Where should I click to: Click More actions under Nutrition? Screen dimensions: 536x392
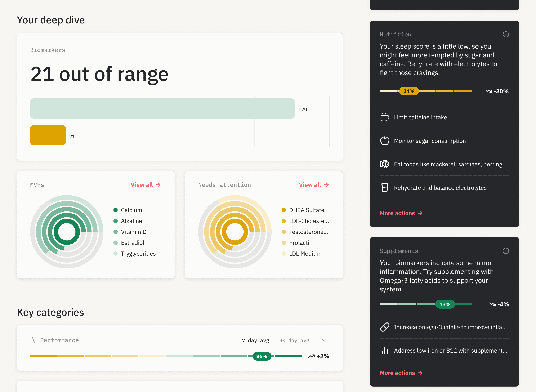pos(401,213)
